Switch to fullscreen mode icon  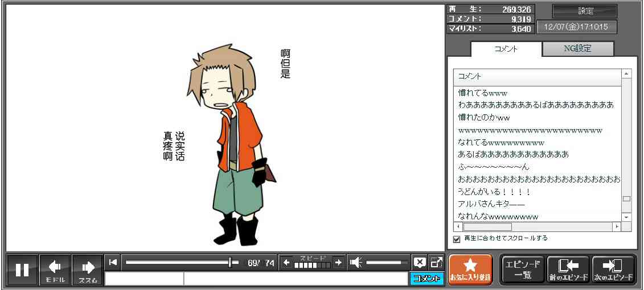(x=436, y=262)
